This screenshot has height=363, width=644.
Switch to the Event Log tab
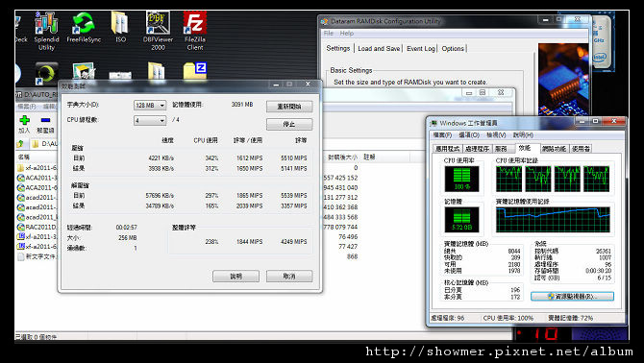click(421, 48)
